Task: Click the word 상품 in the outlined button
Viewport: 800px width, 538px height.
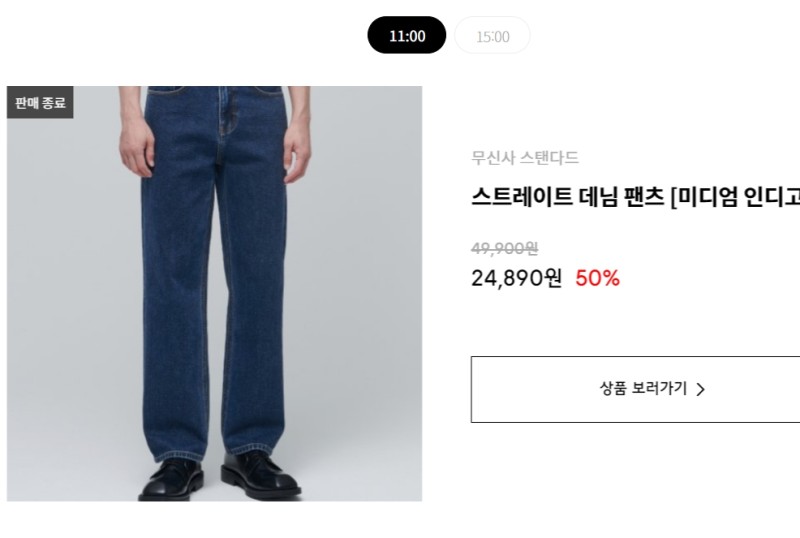Action: pos(613,388)
